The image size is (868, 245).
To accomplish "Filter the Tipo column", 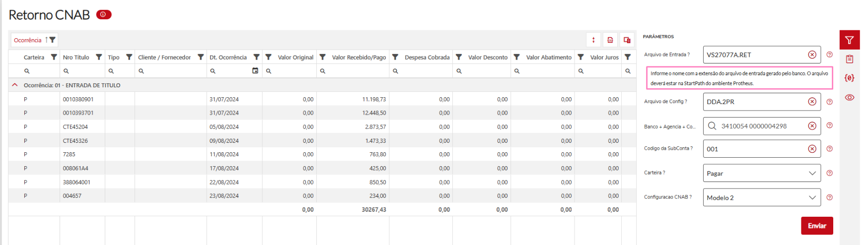I will click(x=129, y=57).
